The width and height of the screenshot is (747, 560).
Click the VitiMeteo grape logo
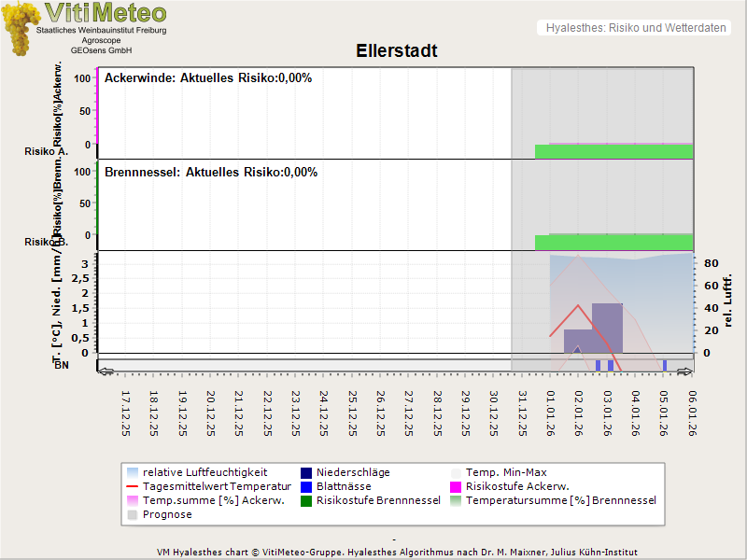click(19, 28)
